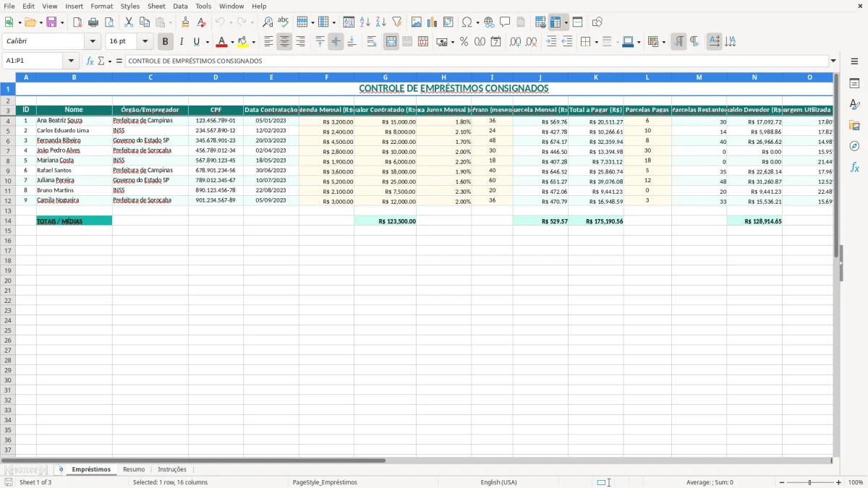
Task: Open the Tools menu
Action: pyautogui.click(x=203, y=6)
